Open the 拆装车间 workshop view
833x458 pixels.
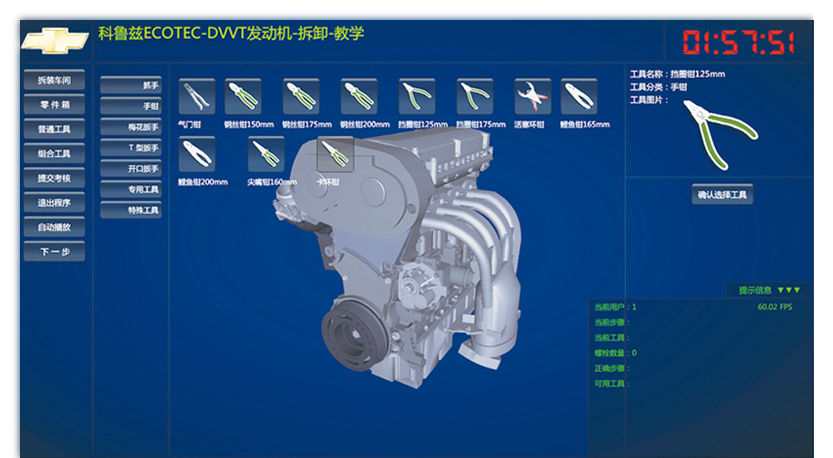click(x=54, y=80)
